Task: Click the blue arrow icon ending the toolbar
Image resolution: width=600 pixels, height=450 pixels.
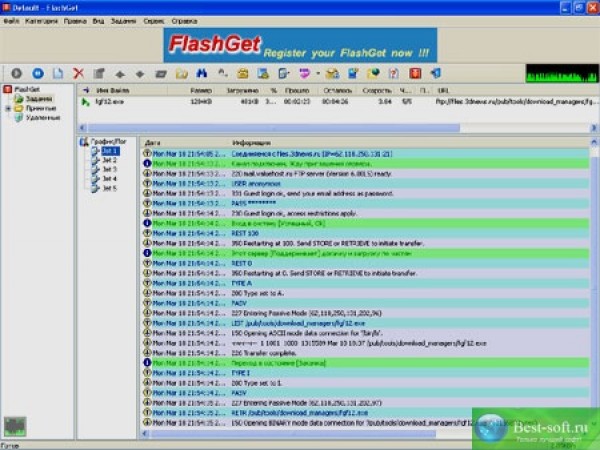Action: coord(436,73)
